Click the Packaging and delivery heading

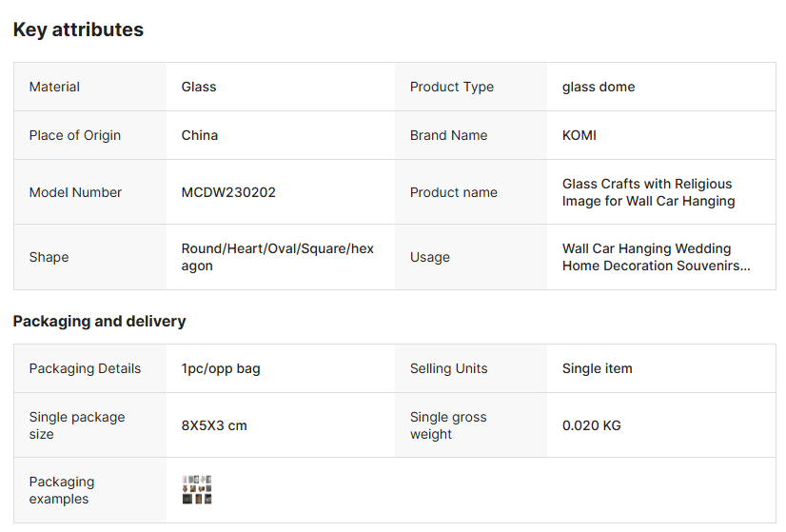99,321
